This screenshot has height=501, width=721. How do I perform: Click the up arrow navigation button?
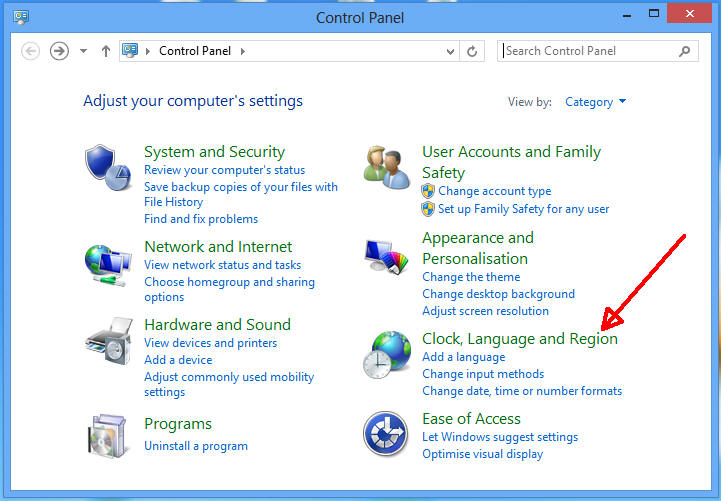pyautogui.click(x=106, y=51)
